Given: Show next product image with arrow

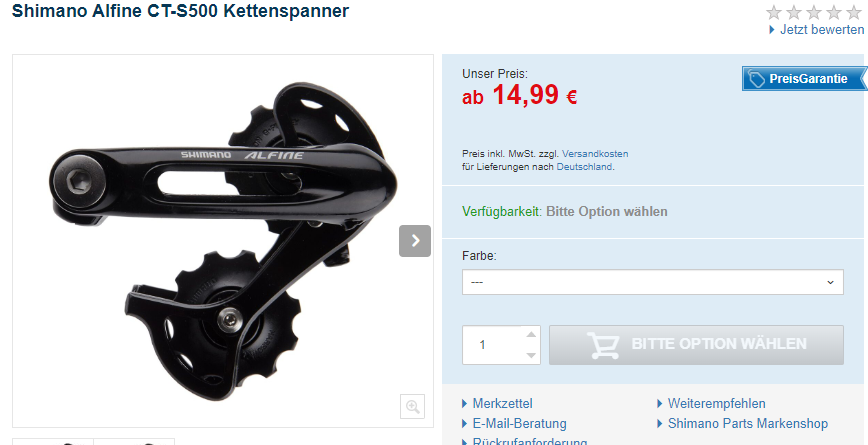Looking at the screenshot, I should tap(415, 241).
